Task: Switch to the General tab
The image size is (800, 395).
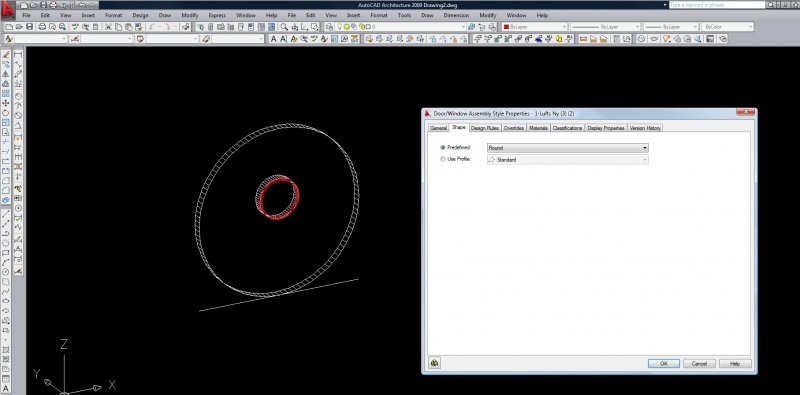Action: tap(438, 128)
